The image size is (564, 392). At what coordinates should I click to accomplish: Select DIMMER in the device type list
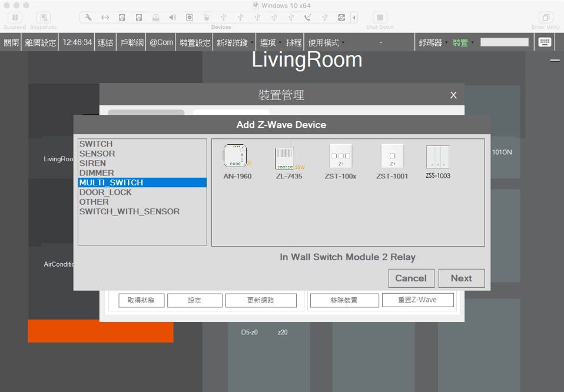click(x=142, y=173)
